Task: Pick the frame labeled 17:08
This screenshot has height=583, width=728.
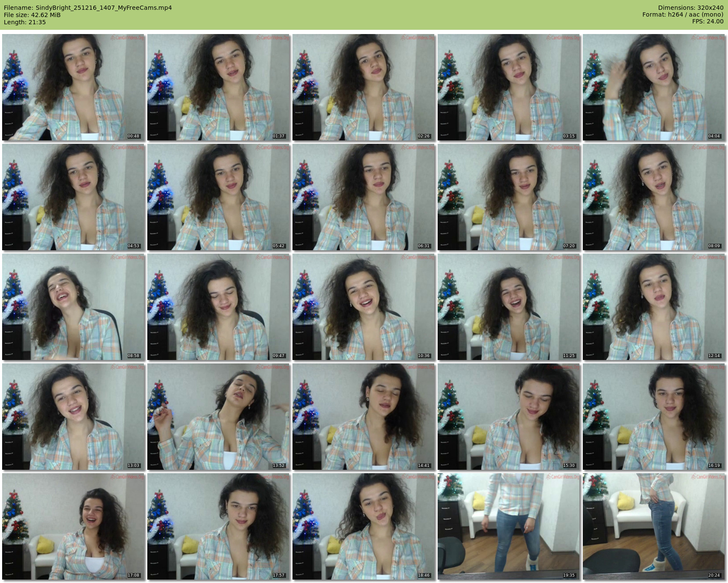Action: coord(73,526)
